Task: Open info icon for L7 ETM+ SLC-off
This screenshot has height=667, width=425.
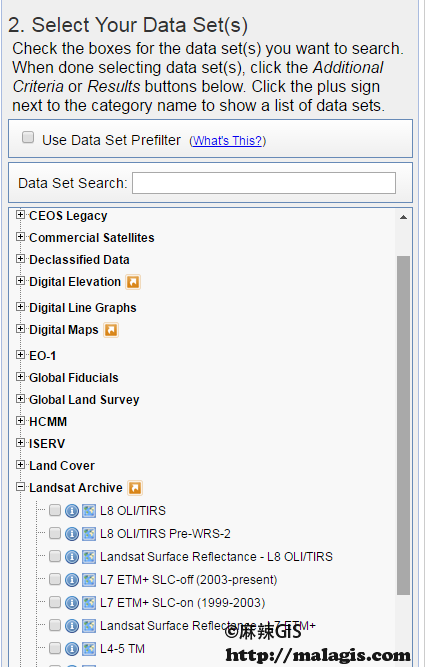Action: 72,579
